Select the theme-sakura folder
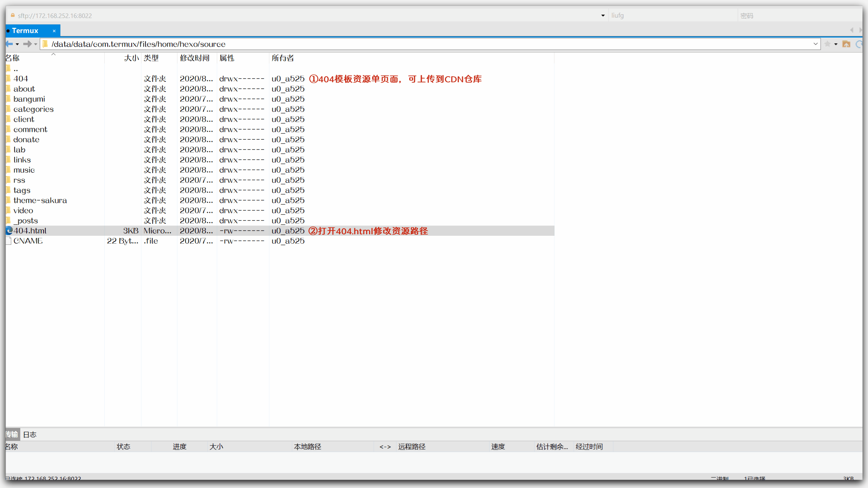868x488 pixels. point(40,200)
